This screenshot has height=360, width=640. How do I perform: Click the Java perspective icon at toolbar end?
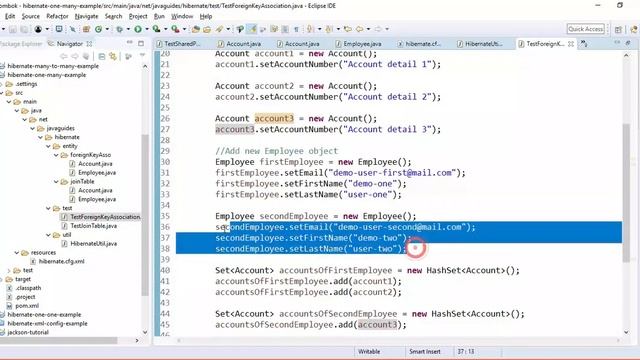click(634, 29)
